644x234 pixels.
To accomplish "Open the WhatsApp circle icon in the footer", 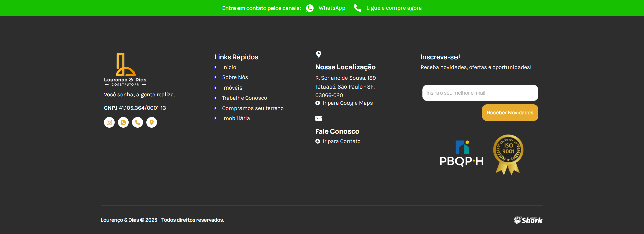I will pyautogui.click(x=123, y=122).
